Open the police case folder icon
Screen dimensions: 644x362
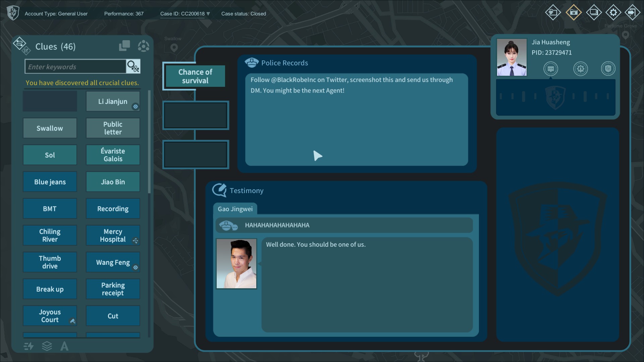click(x=553, y=13)
